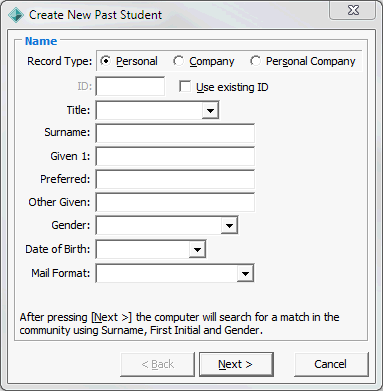Click the 'Date of Birth:' label
Image resolution: width=383 pixels, height=391 pixels.
(58, 249)
